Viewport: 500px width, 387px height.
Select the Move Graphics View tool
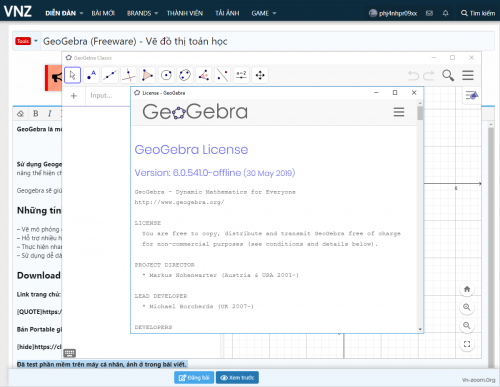coord(260,75)
